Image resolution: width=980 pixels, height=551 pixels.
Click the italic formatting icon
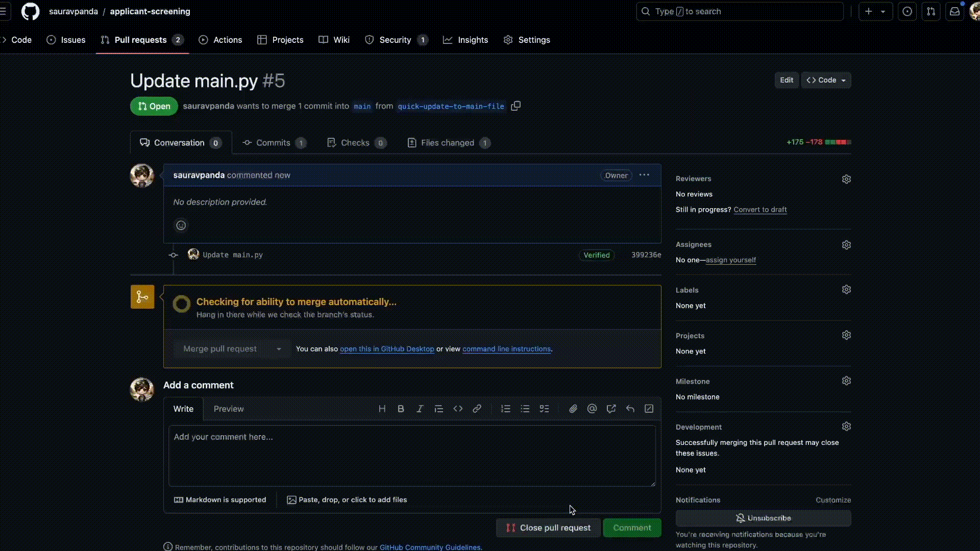(x=420, y=408)
